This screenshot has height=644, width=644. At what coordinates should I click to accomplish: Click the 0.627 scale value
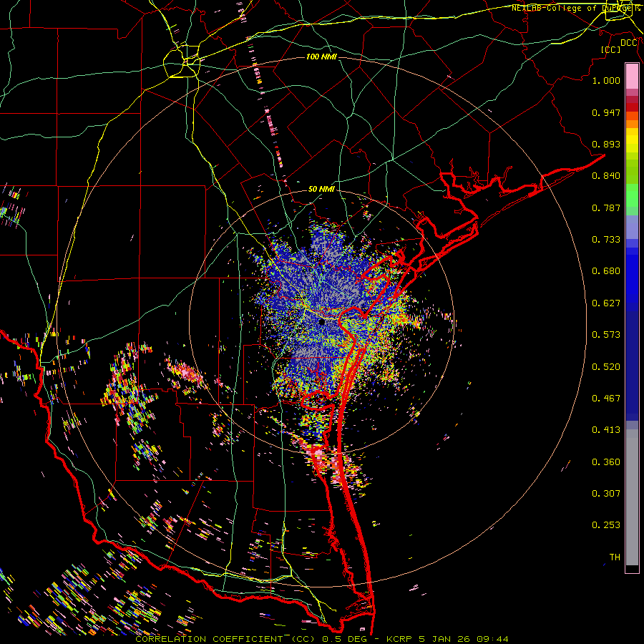606,303
